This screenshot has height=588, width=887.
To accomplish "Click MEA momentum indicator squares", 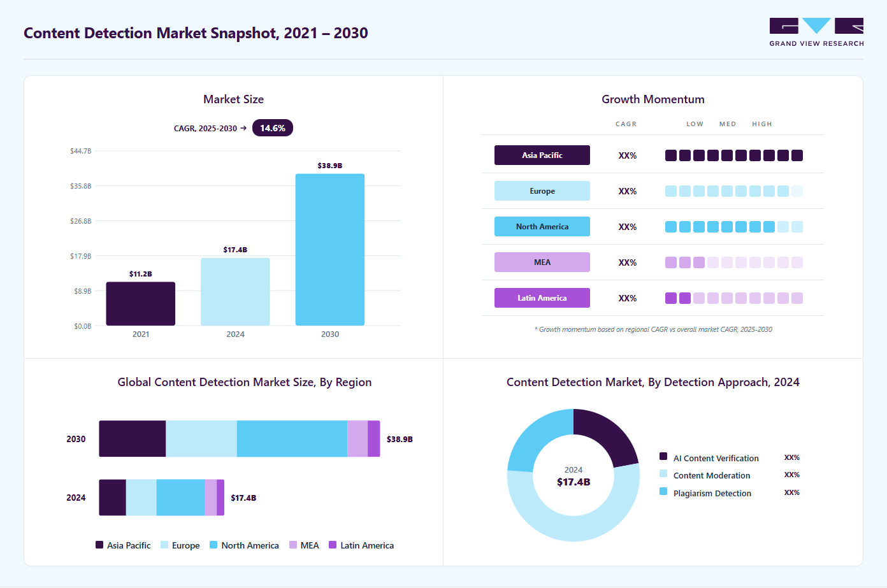I will pyautogui.click(x=734, y=262).
